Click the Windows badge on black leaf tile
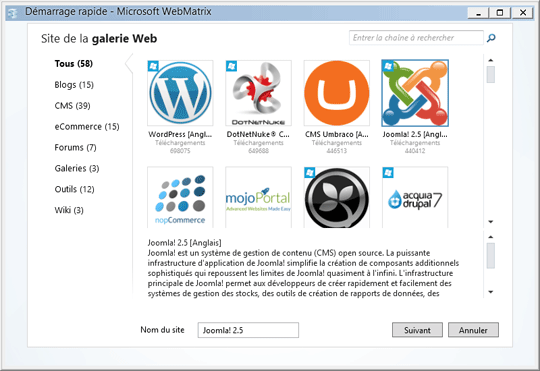540x371 pixels. [310, 173]
